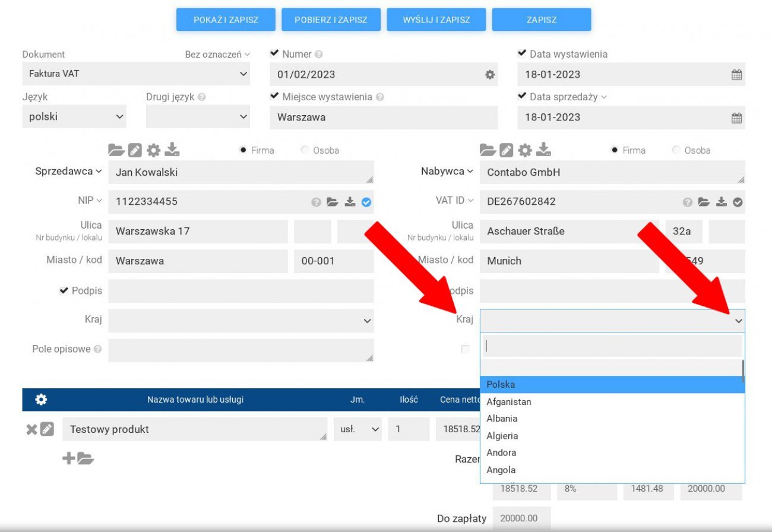Viewport: 772px width, 532px height.
Task: Select seller Firma radio button
Action: pos(243,150)
